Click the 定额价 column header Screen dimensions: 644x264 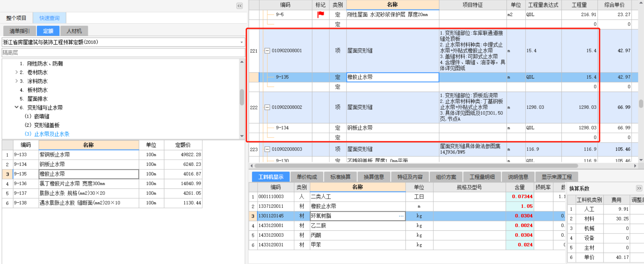point(183,145)
